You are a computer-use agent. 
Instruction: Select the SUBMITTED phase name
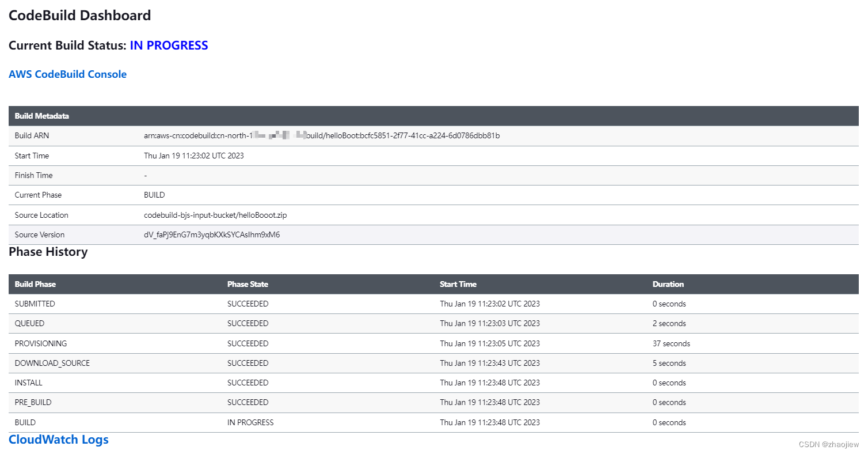point(35,304)
